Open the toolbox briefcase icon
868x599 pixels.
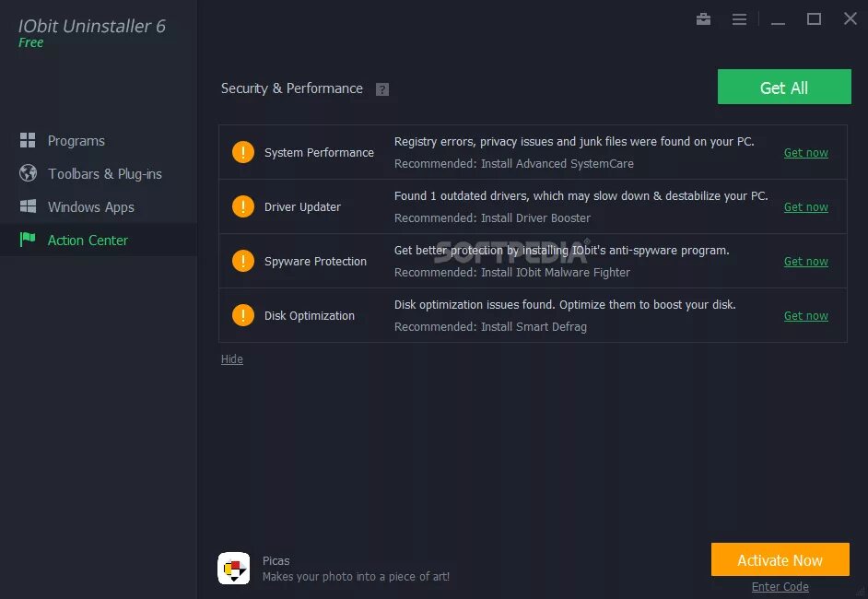coord(703,19)
